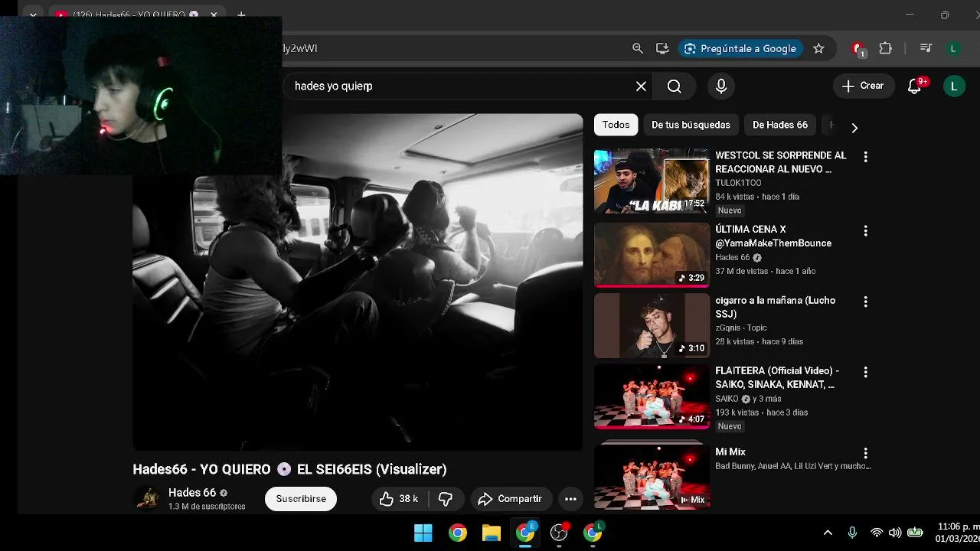Open tab search chevron in Chrome
Image resolution: width=980 pixels, height=551 pixels.
point(33,15)
